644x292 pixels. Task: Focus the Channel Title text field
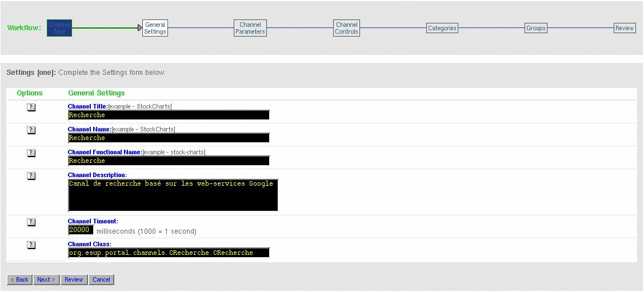coord(169,115)
